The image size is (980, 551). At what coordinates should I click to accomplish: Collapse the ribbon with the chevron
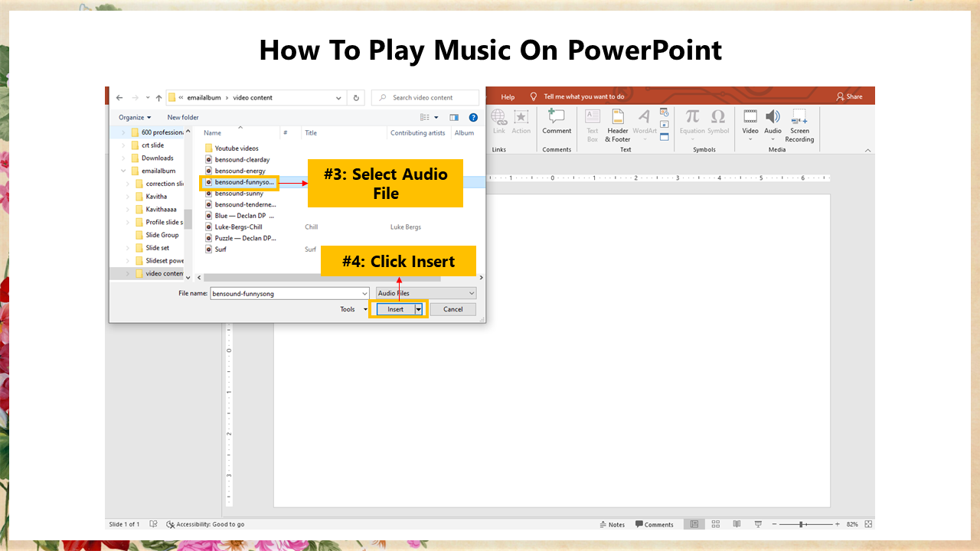point(867,150)
